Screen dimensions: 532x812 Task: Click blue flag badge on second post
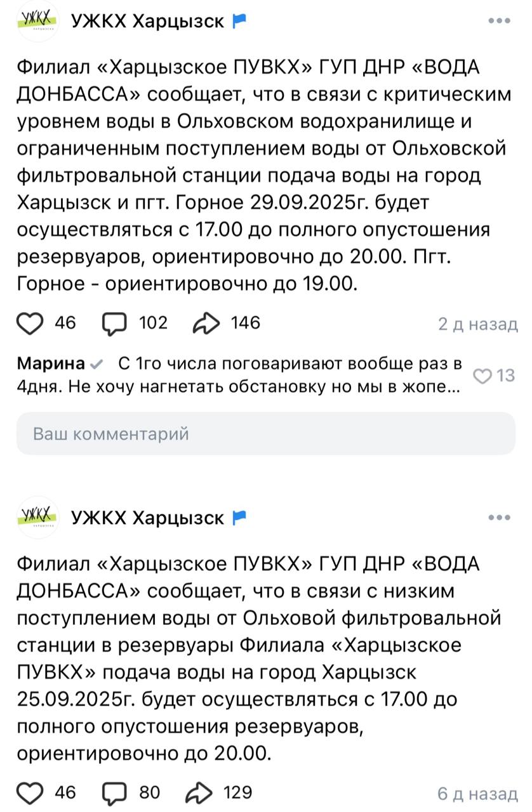[x=239, y=518]
